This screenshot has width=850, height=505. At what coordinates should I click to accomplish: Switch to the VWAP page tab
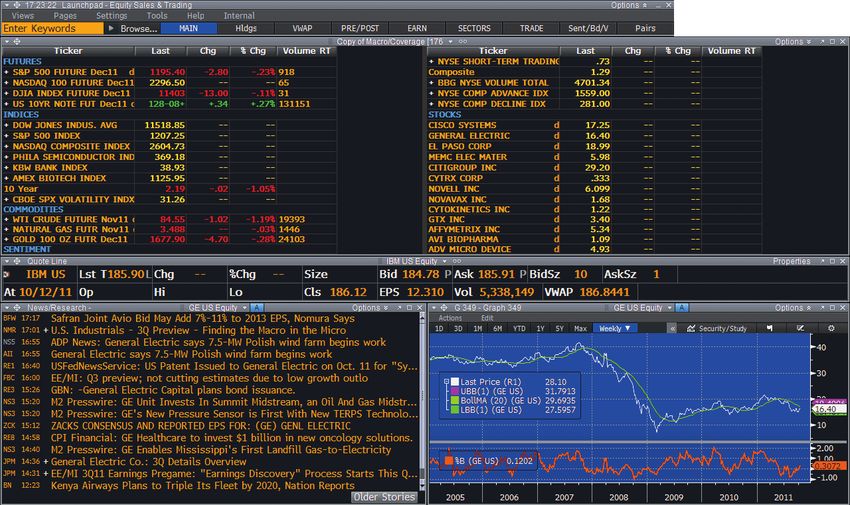(x=302, y=28)
